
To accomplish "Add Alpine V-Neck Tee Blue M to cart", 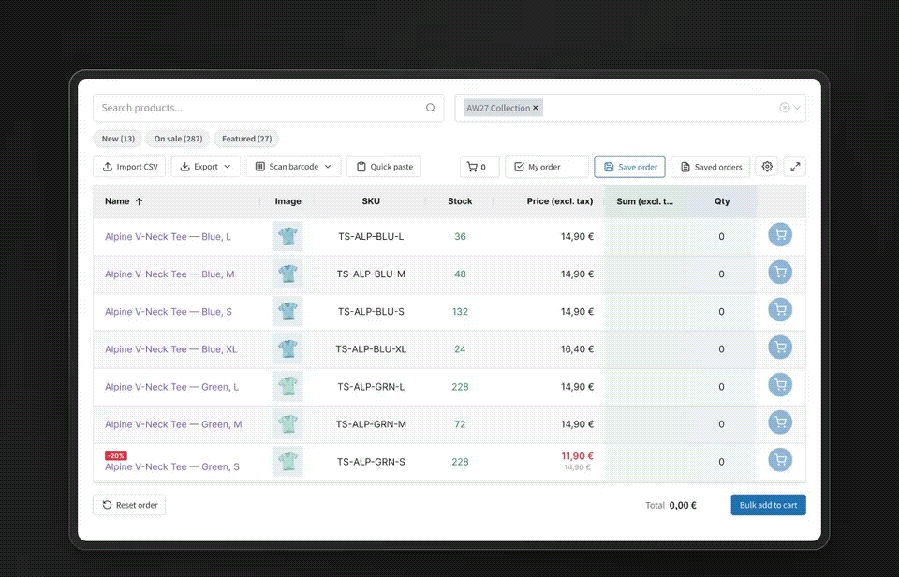I will click(x=780, y=272).
